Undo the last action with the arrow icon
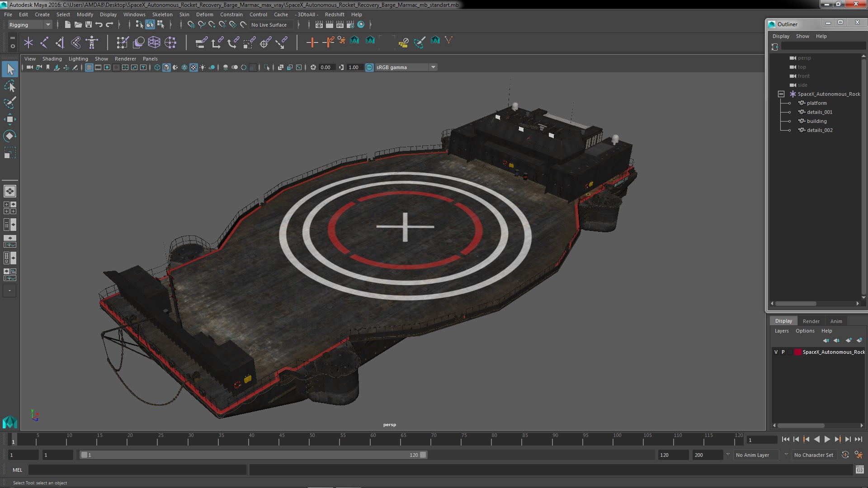This screenshot has height=488, width=868. [99, 25]
